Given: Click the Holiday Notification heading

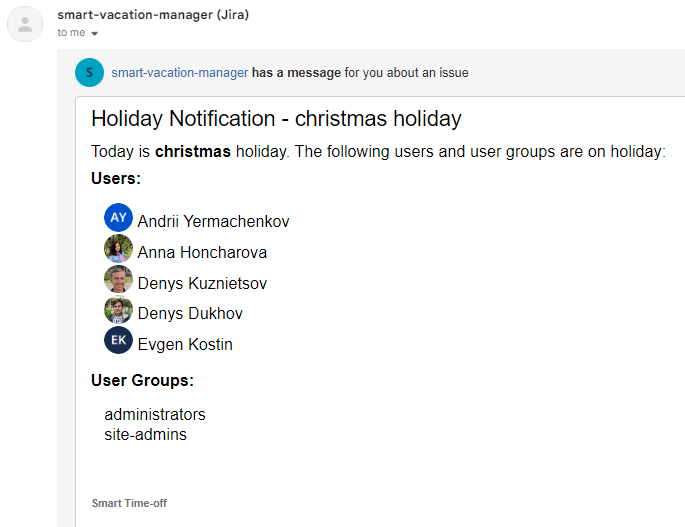Looking at the screenshot, I should (x=276, y=118).
